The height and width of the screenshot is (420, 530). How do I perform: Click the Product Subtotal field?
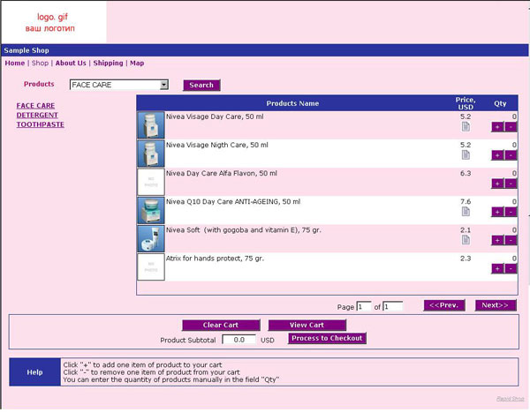tap(239, 340)
